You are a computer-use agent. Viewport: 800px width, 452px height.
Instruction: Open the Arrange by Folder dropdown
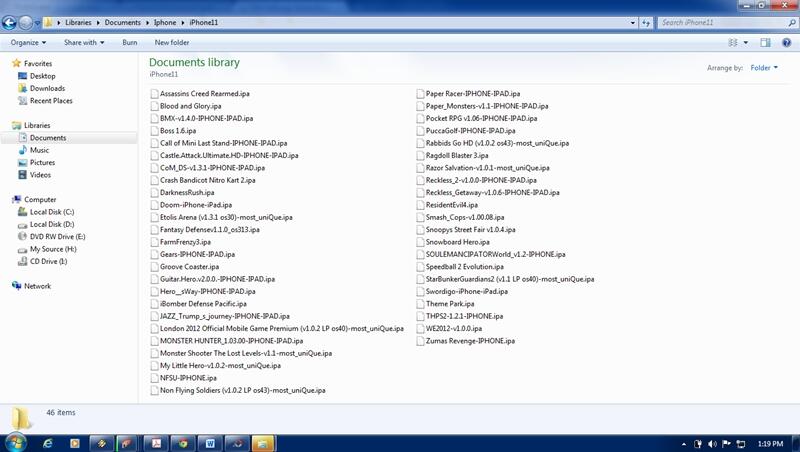(764, 68)
